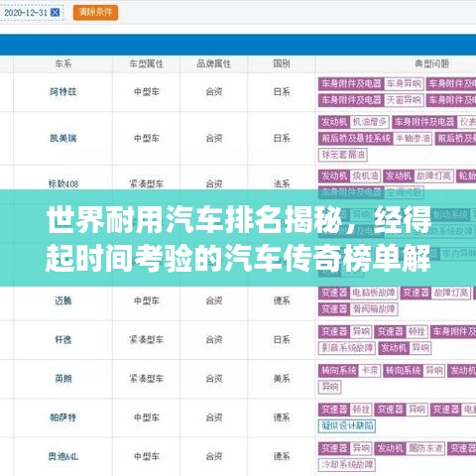
Task: Click the 半轴渗油 tag for 凯美瑞
Action: [x=414, y=139]
